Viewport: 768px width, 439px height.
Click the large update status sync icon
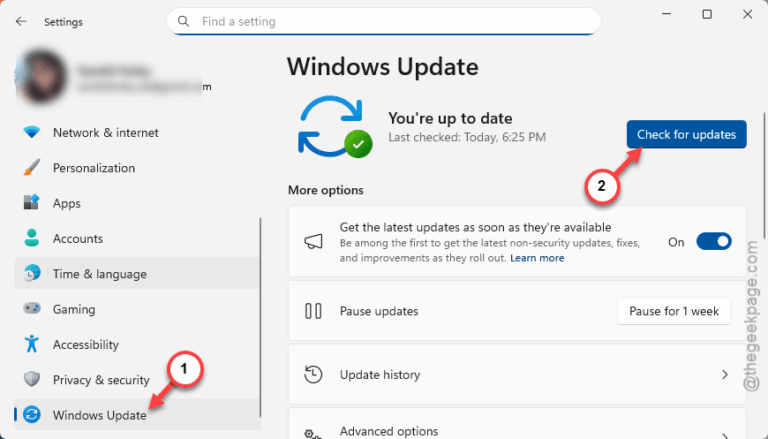(335, 127)
